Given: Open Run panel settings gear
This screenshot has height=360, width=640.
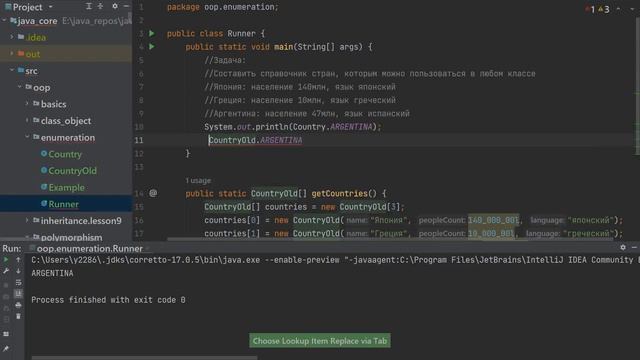Looking at the screenshot, I should pyautogui.click(x=623, y=247).
